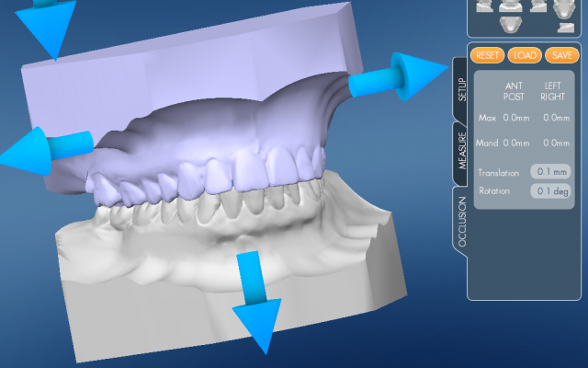Image resolution: width=588 pixels, height=368 pixels.
Task: Click the 'Mand' row label
Action: [x=487, y=144]
